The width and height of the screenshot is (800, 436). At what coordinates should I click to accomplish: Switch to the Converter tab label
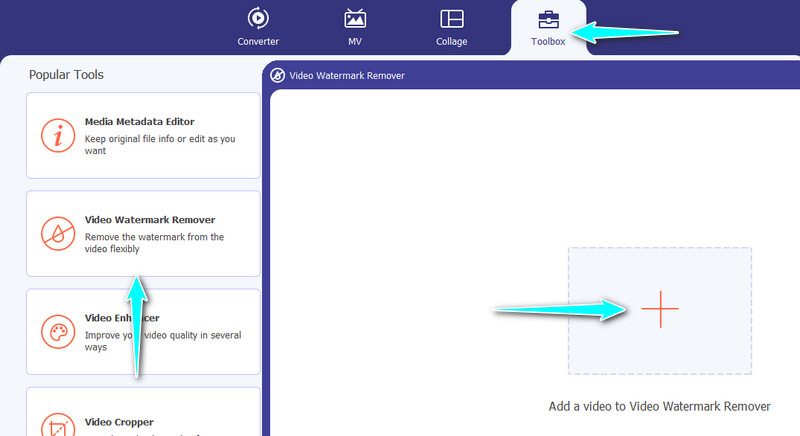[258, 42]
